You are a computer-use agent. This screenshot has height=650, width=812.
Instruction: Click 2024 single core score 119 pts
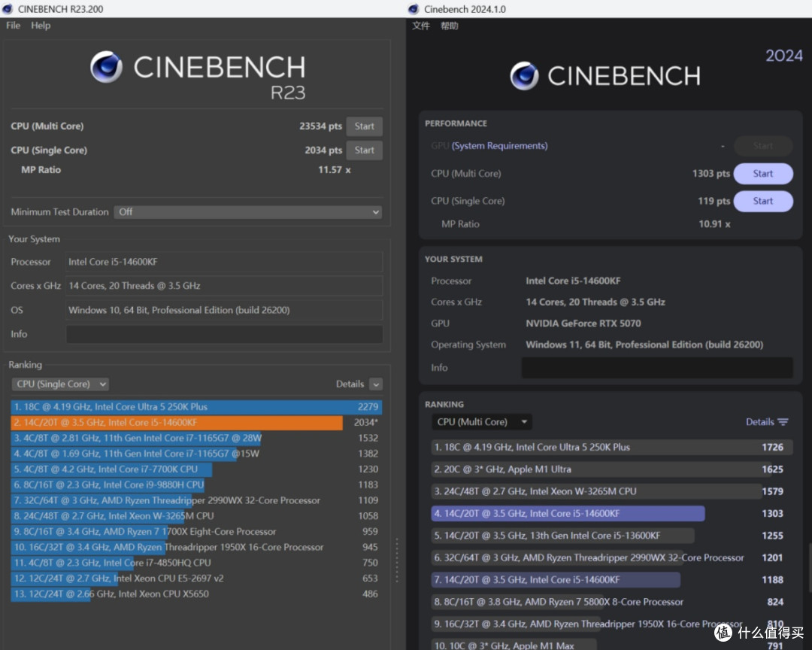click(714, 201)
